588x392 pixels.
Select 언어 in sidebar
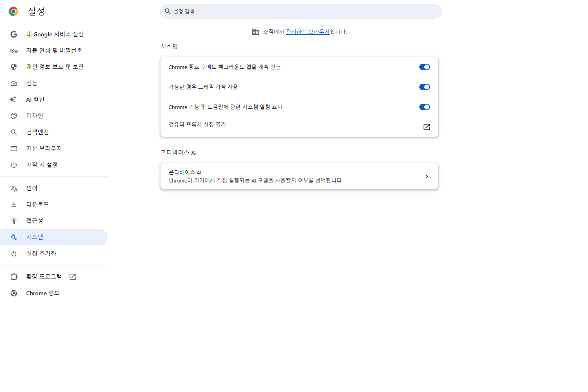(54, 188)
